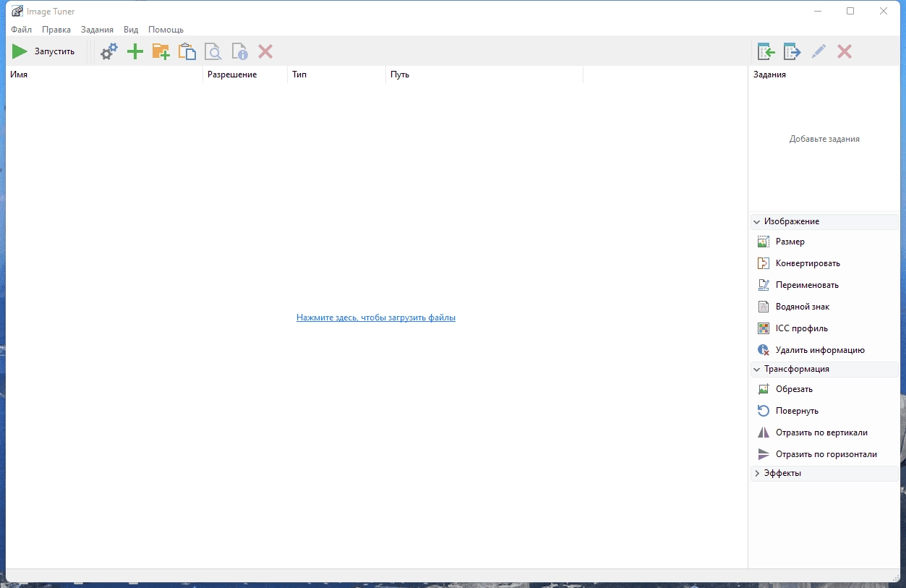The width and height of the screenshot is (906, 588).
Task: Show file information with the page-info icon
Action: point(239,51)
